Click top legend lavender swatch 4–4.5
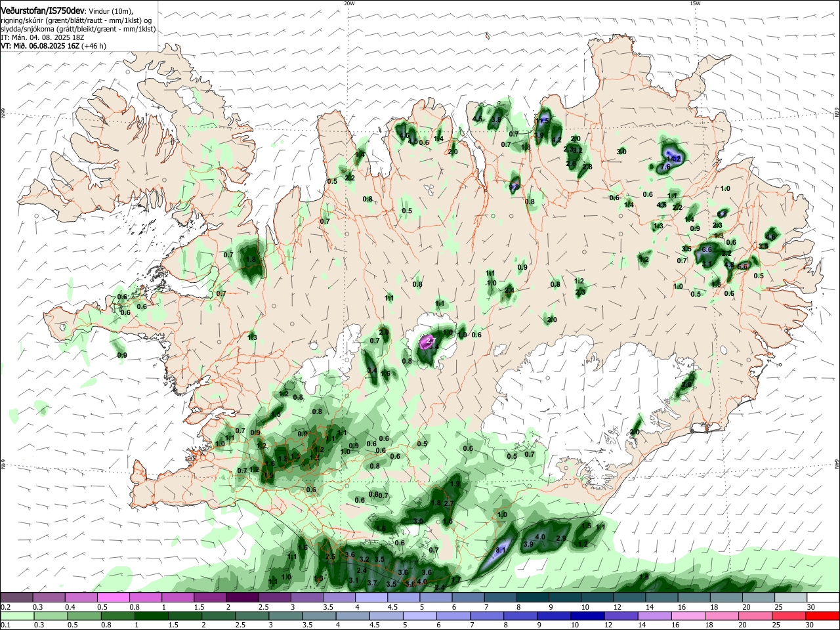Screen dimensions: 840x630 pos(371,597)
